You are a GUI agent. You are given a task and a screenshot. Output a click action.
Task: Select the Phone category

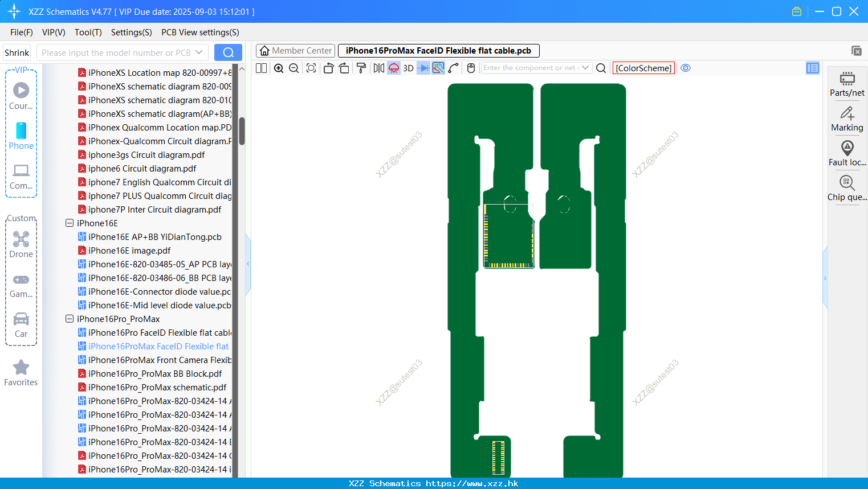click(x=21, y=136)
